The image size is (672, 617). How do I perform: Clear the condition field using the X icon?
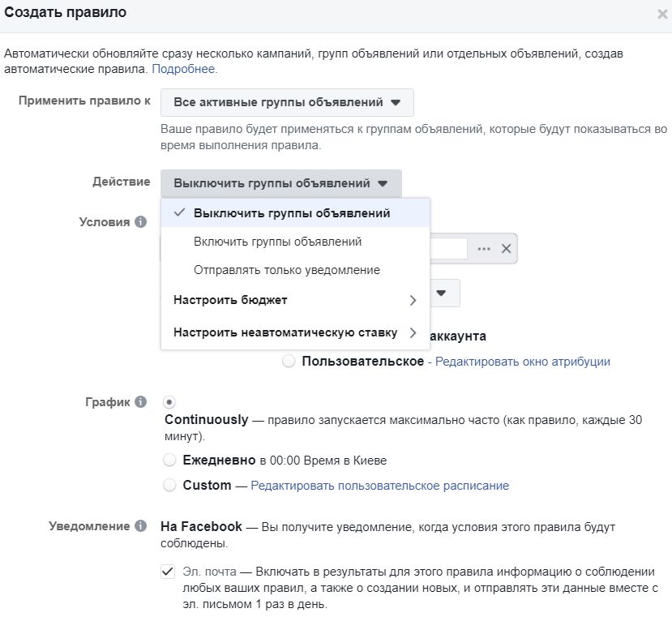pyautogui.click(x=506, y=248)
